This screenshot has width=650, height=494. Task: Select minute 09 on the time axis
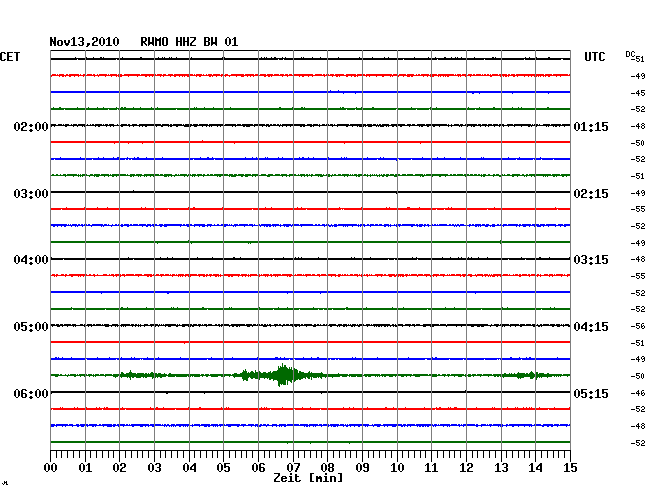(x=362, y=467)
